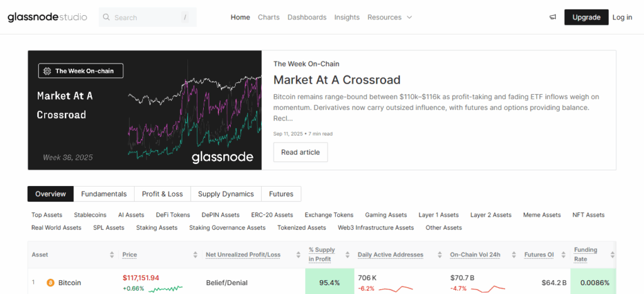The image size is (644, 294).
Task: Sort Daily Active Addresses column arrows
Action: [x=440, y=254]
